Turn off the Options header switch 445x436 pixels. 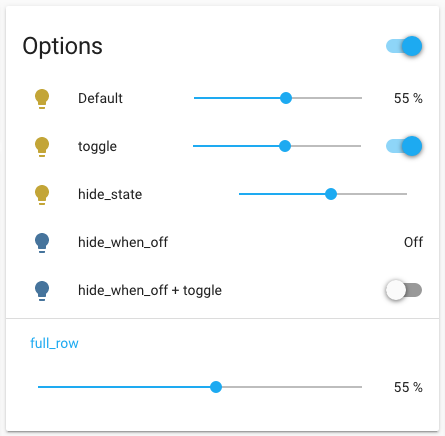(x=404, y=46)
